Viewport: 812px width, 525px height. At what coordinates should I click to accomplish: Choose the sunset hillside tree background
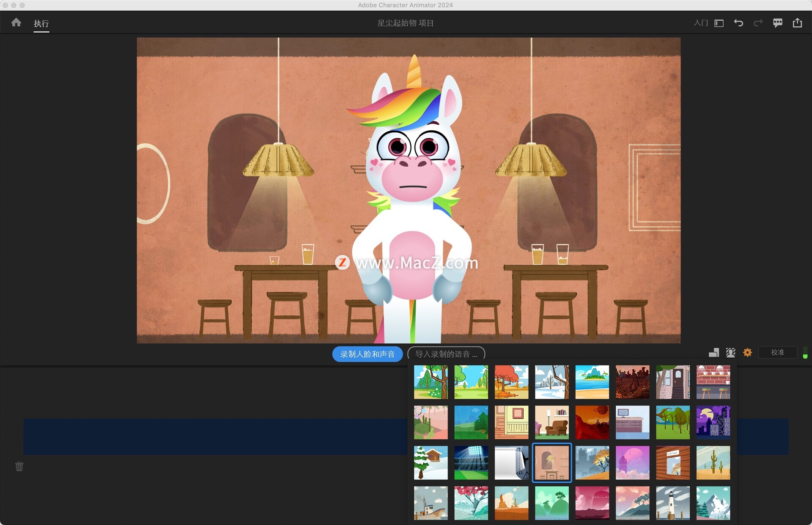(x=633, y=503)
